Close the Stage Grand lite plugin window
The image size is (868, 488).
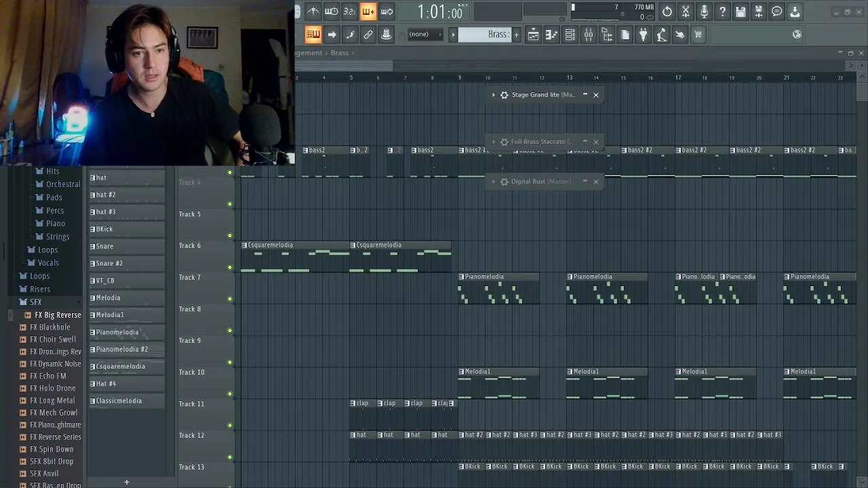[596, 95]
